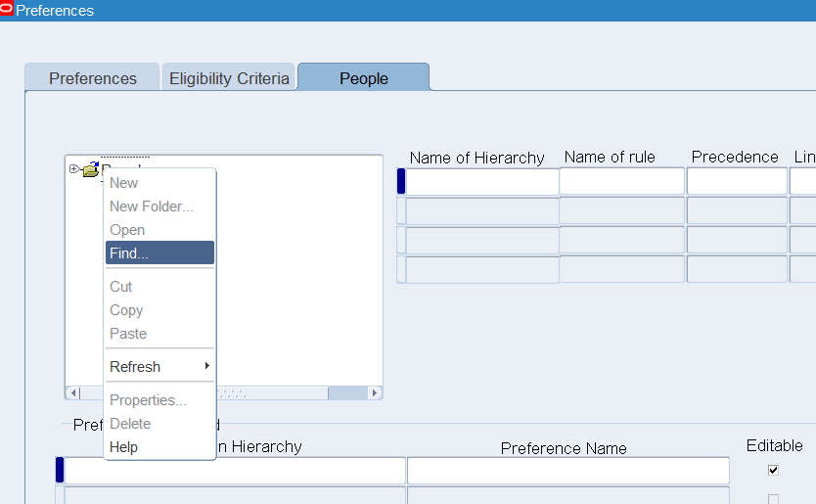Screen dimensions: 816x504
Task: Uncheck the first Editable checkbox
Action: [x=773, y=470]
